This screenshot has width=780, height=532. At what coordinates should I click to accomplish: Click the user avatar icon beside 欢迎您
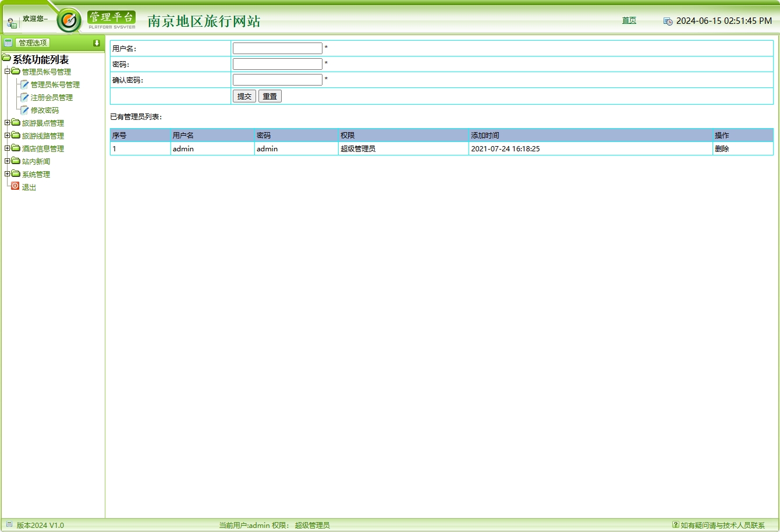pyautogui.click(x=12, y=23)
